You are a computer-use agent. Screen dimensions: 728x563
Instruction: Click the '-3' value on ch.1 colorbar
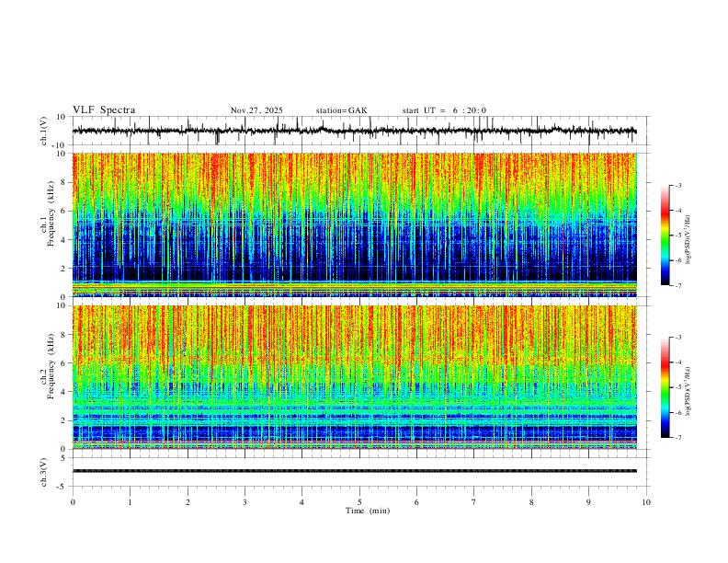coord(677,185)
